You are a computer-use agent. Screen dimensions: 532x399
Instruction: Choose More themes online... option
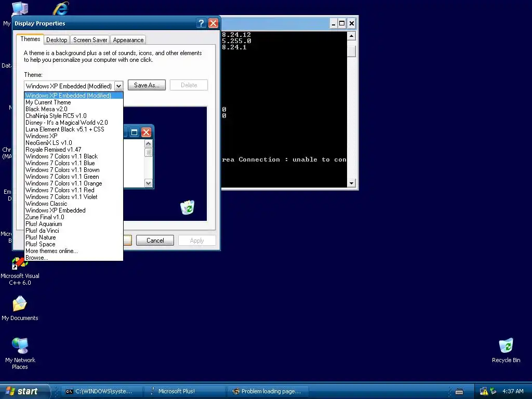74,251
